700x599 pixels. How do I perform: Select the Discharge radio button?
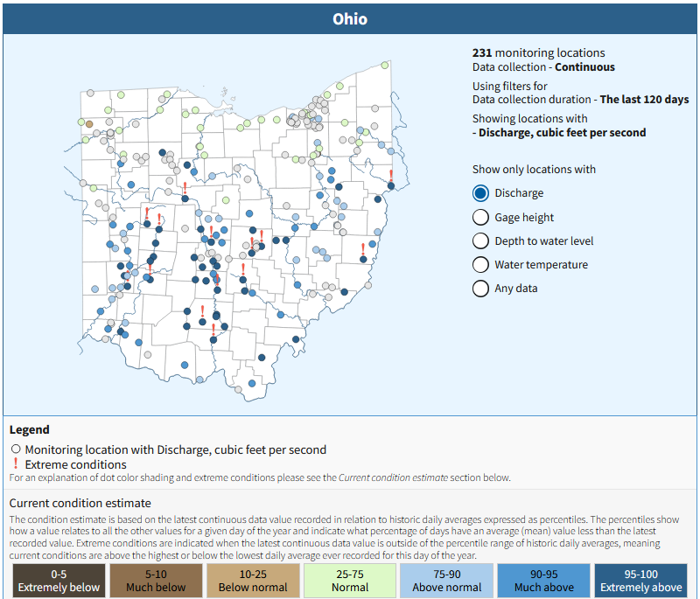[x=480, y=193]
